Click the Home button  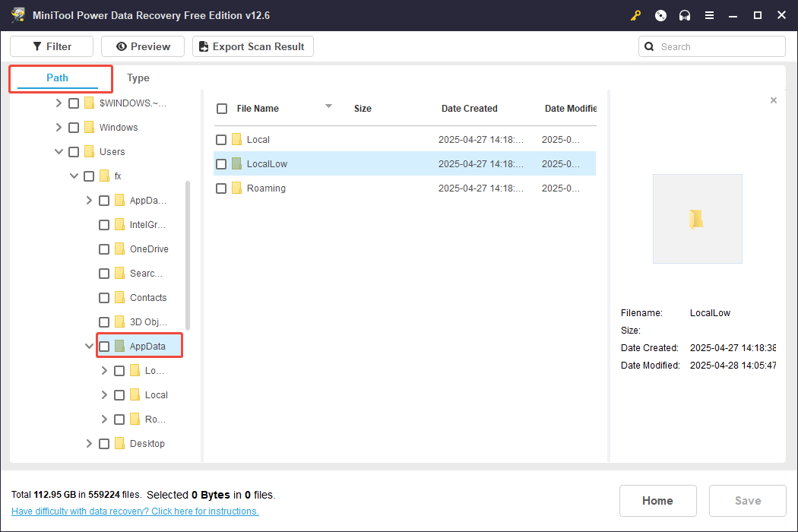[657, 500]
